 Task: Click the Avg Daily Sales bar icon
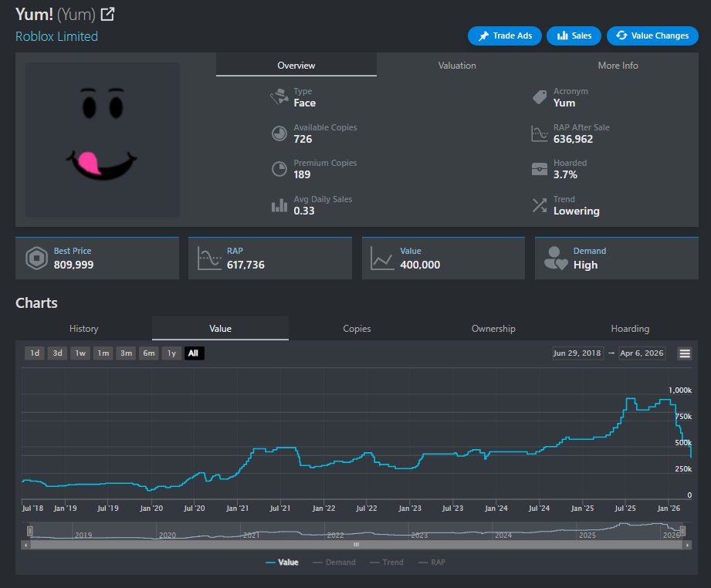(x=279, y=204)
